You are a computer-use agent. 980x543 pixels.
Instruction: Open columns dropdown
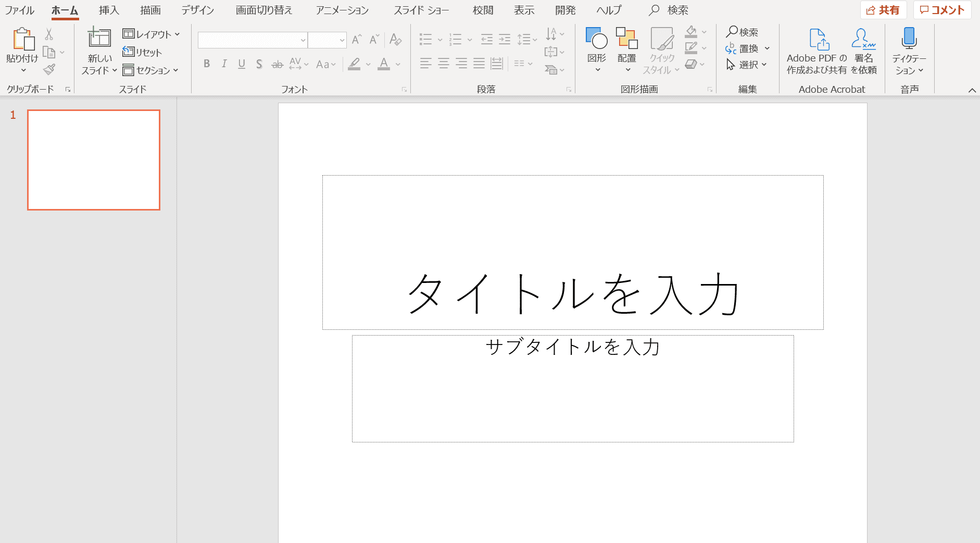click(x=523, y=64)
